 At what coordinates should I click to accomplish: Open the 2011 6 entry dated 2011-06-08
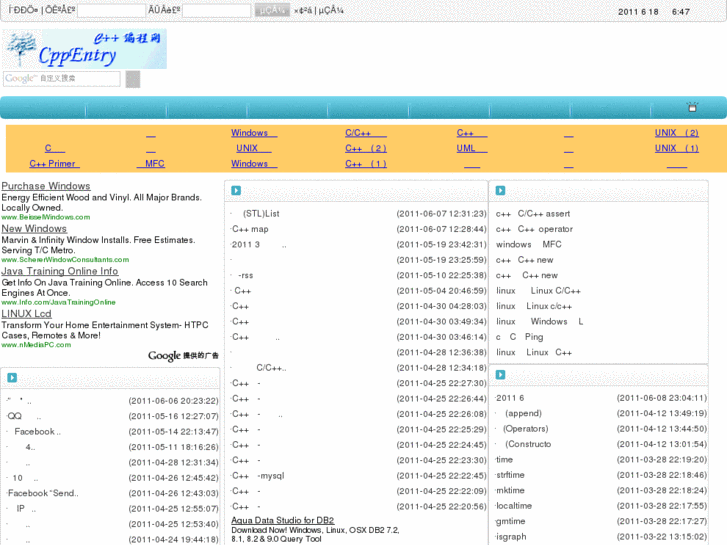510,398
